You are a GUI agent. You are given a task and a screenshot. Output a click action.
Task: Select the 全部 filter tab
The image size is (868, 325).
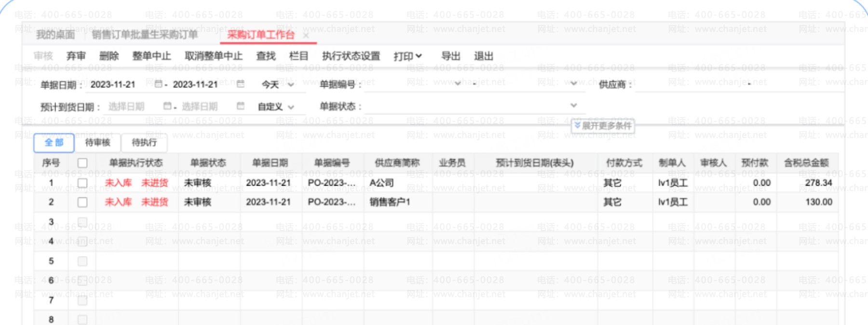click(x=54, y=142)
